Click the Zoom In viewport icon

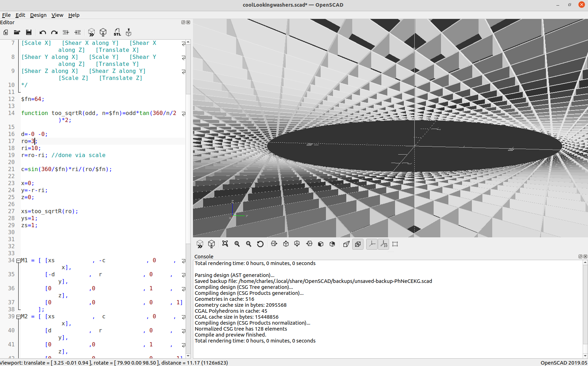click(x=237, y=244)
